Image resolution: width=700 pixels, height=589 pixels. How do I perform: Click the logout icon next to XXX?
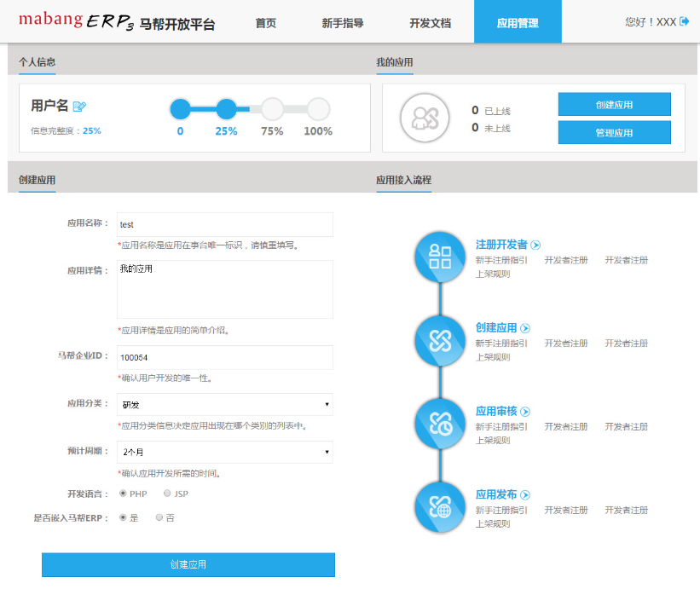[x=685, y=21]
